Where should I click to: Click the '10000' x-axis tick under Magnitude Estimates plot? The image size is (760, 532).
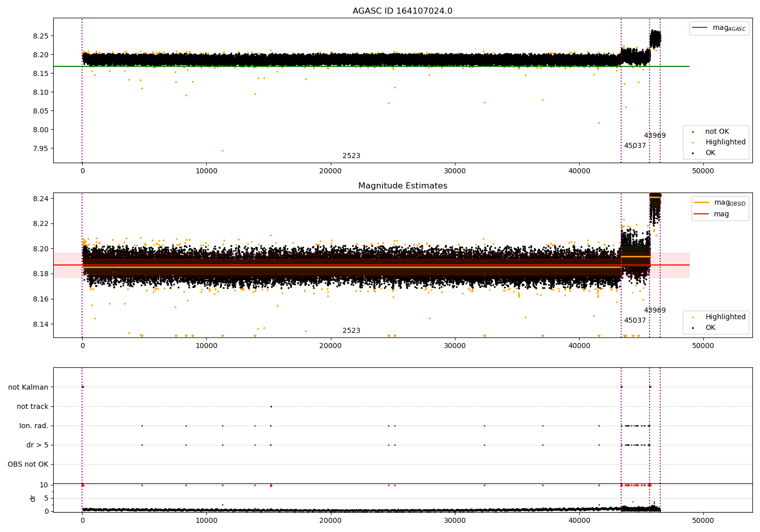(x=206, y=346)
